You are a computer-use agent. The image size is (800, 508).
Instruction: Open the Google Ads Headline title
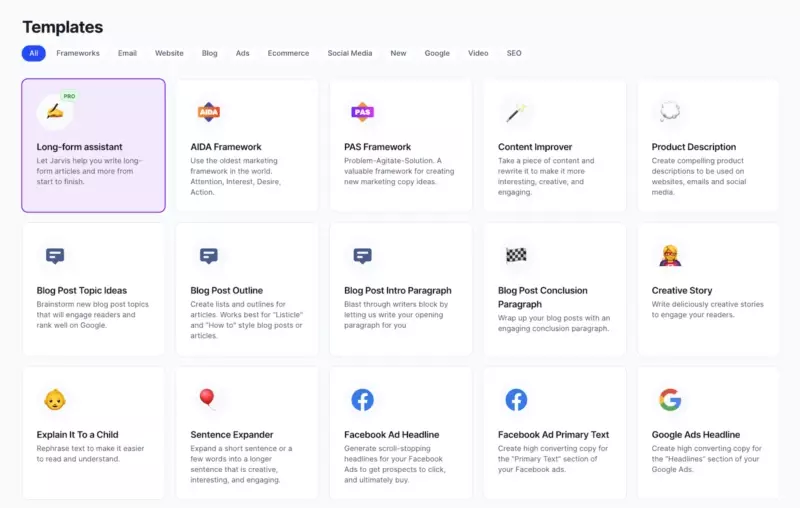coord(695,435)
